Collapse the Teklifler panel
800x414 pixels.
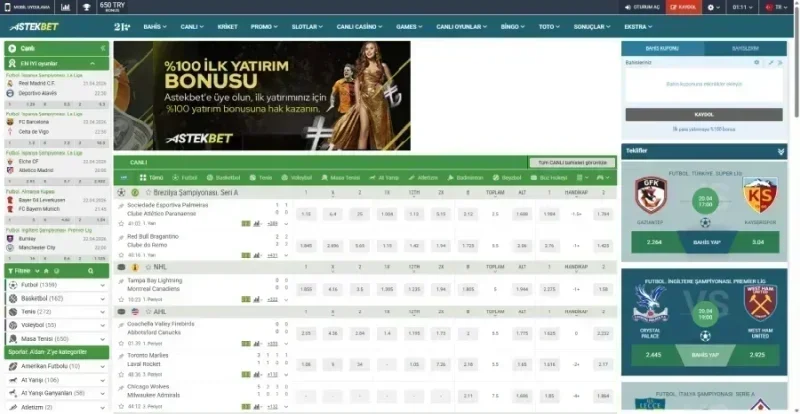coord(781,151)
